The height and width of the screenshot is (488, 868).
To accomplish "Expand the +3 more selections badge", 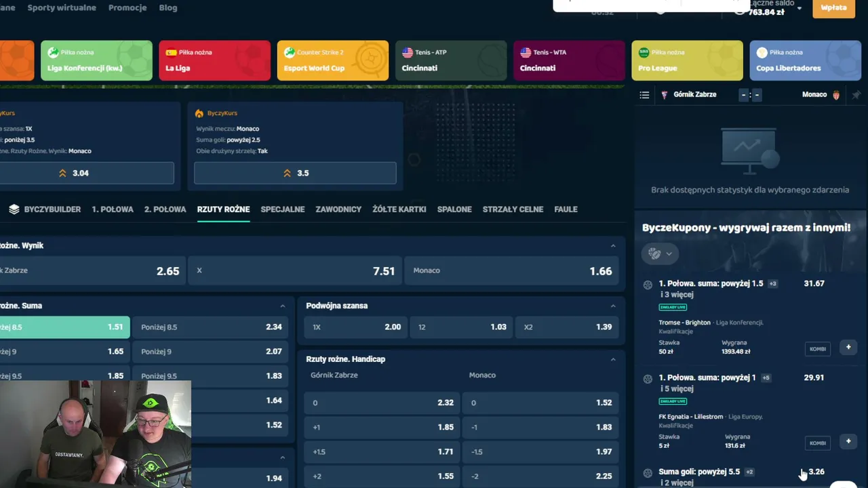I will pos(772,284).
